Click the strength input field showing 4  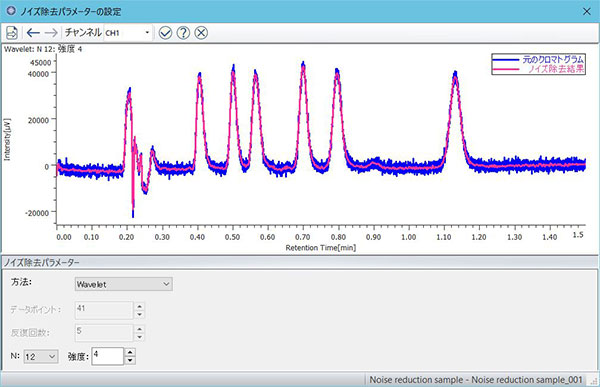[x=108, y=356]
